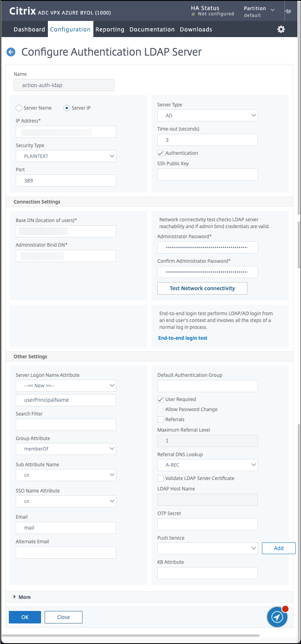Screen dimensions: 301x644
Task: Uncheck the Authentication checkbox
Action: click(x=161, y=153)
